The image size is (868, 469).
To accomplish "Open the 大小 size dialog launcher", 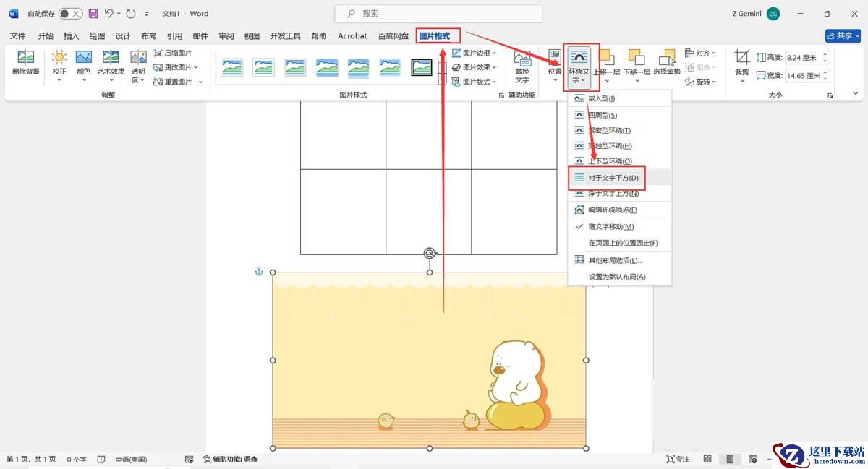I will (830, 95).
